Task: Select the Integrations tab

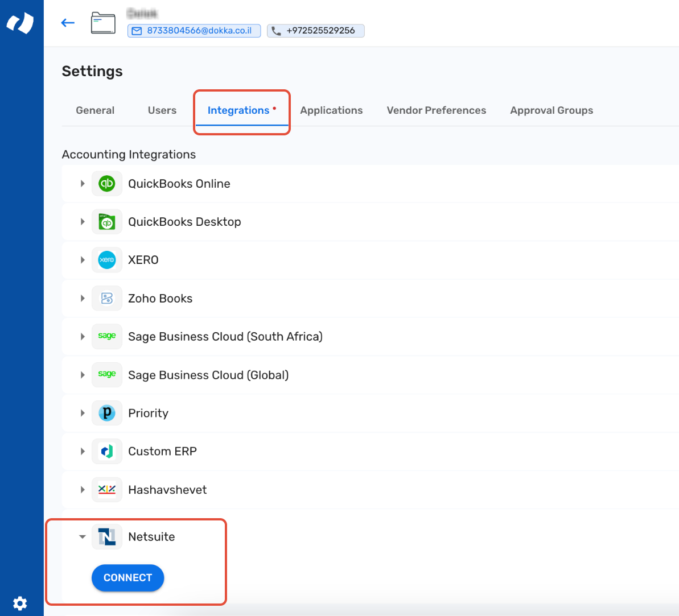Action: pyautogui.click(x=242, y=110)
